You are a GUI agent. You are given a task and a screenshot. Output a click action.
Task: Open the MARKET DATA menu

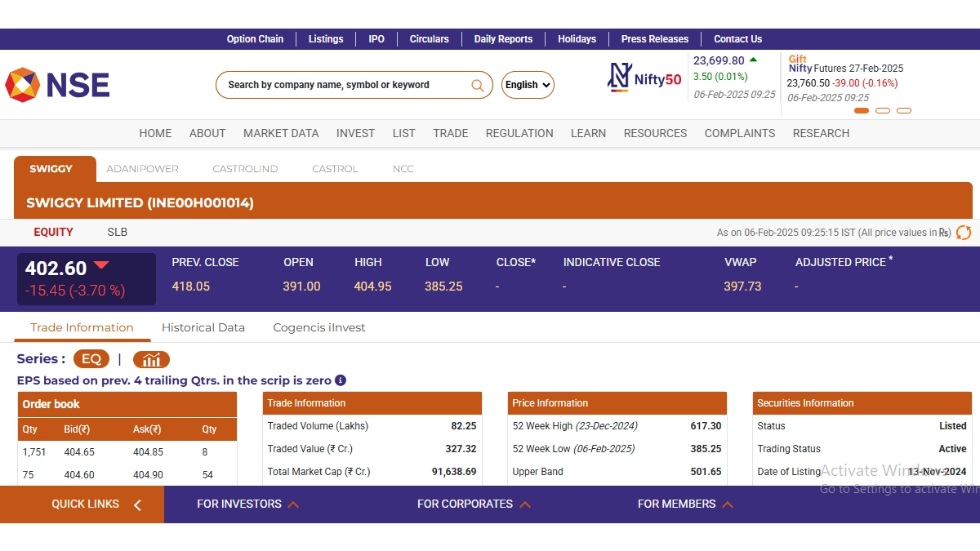(x=281, y=133)
